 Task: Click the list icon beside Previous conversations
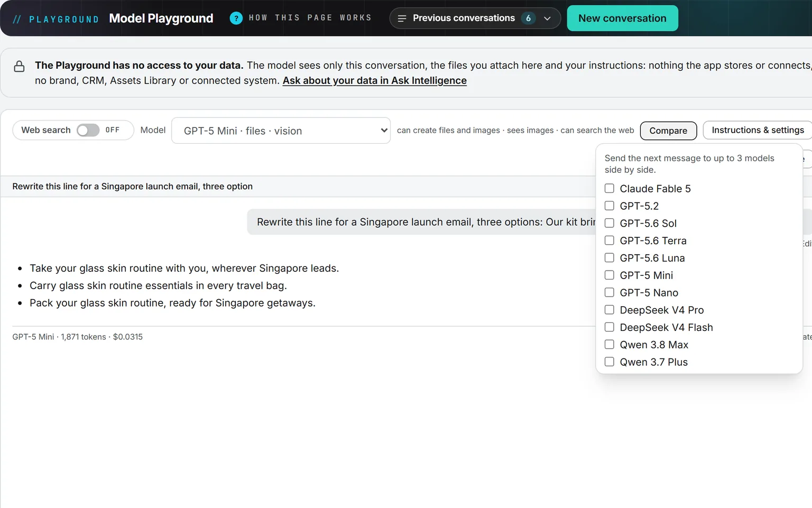[402, 19]
